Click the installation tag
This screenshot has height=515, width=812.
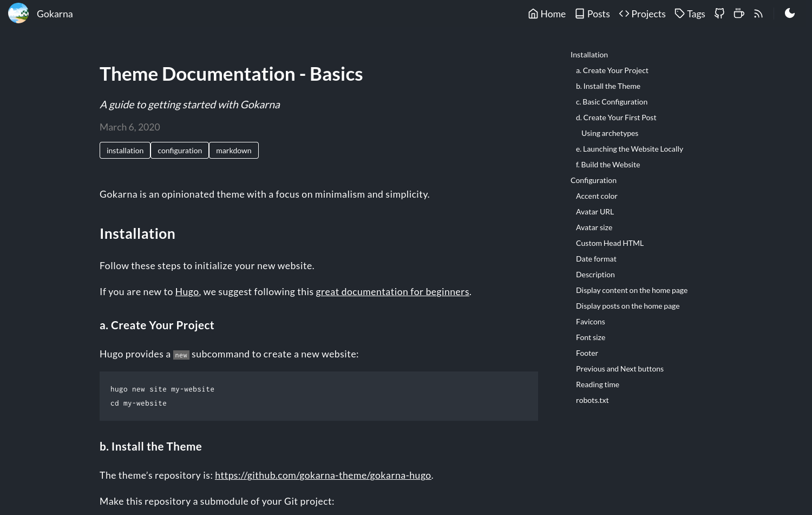coord(125,151)
